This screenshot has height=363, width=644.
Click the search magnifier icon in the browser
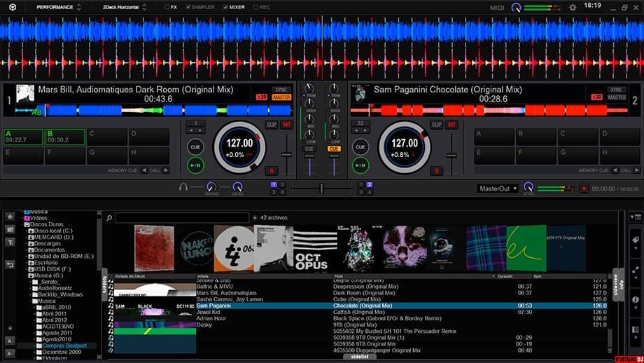(x=109, y=217)
